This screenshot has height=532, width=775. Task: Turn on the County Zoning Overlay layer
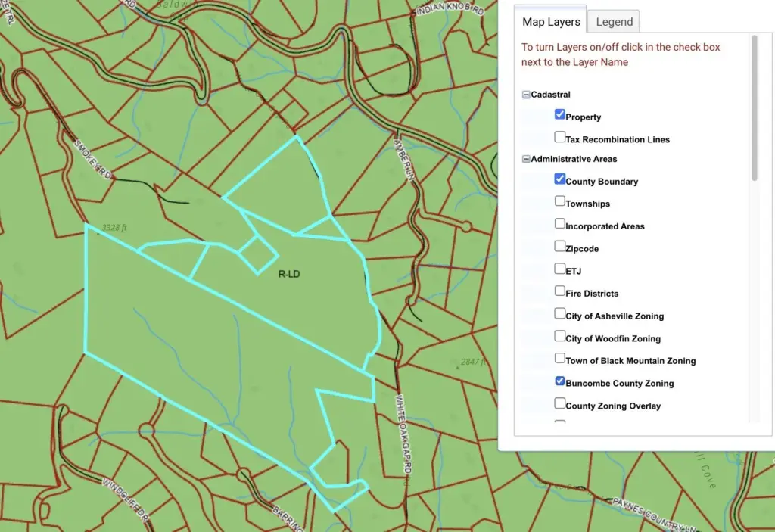(560, 403)
